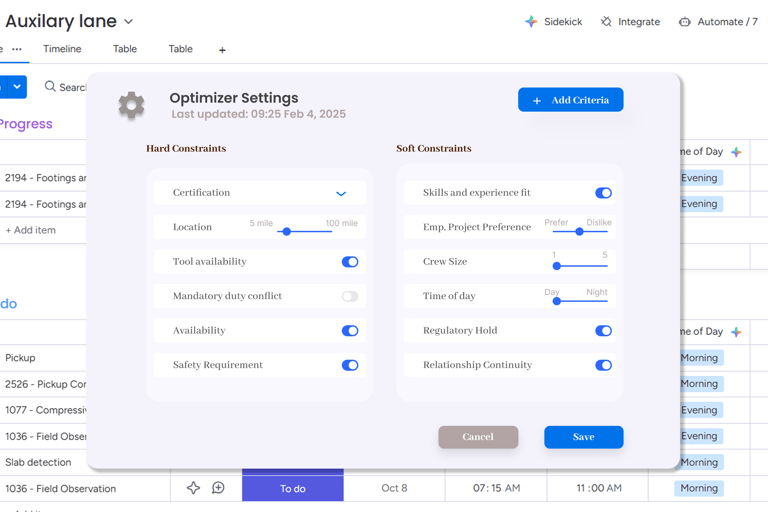Enable the Mandatory duty conflict toggle
Screen dimensions: 768x512
point(349,296)
